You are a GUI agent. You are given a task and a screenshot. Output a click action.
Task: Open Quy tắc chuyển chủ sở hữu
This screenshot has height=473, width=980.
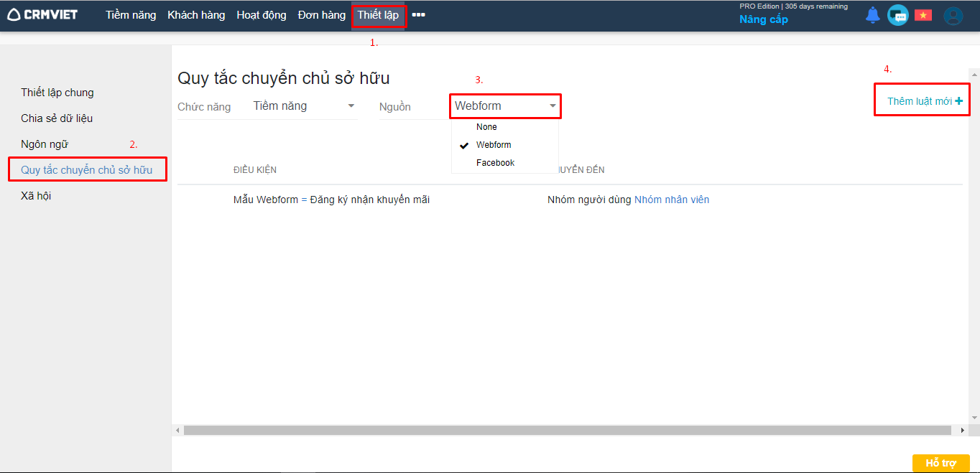(x=86, y=170)
